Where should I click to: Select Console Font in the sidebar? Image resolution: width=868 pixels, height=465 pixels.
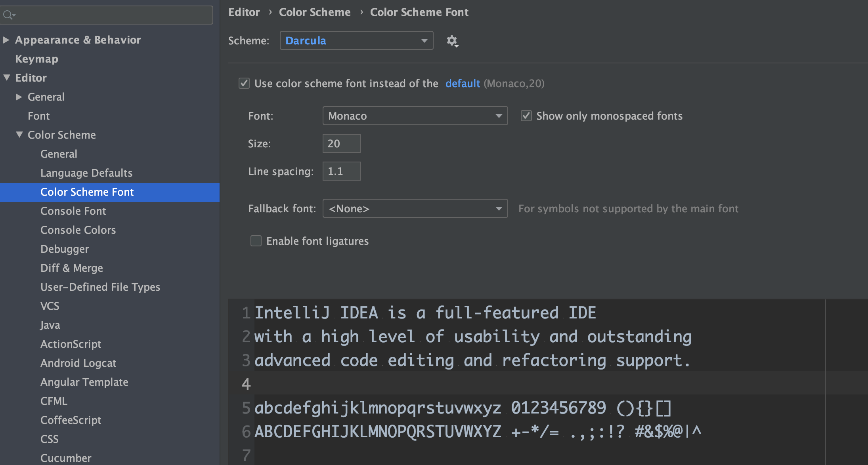click(73, 211)
